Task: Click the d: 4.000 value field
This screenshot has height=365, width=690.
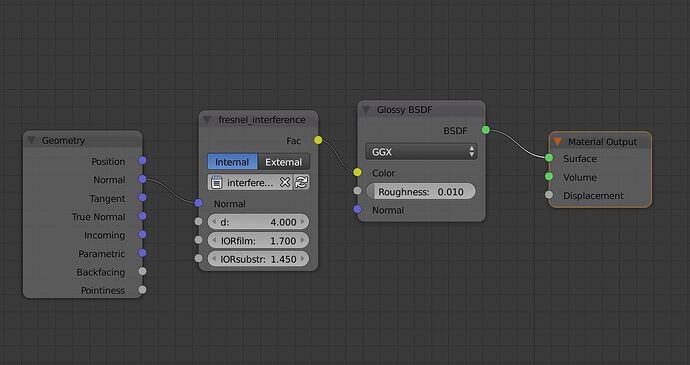Action: pos(258,222)
